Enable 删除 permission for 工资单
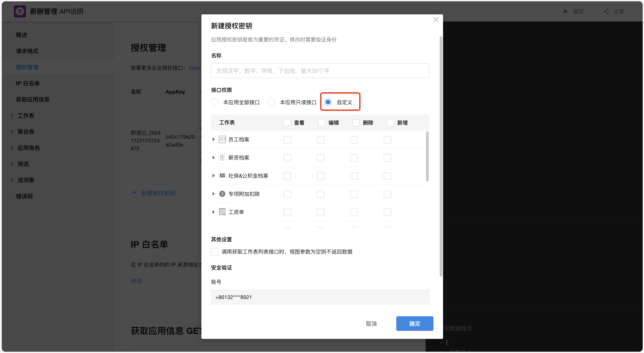The image size is (644, 353). click(x=354, y=212)
